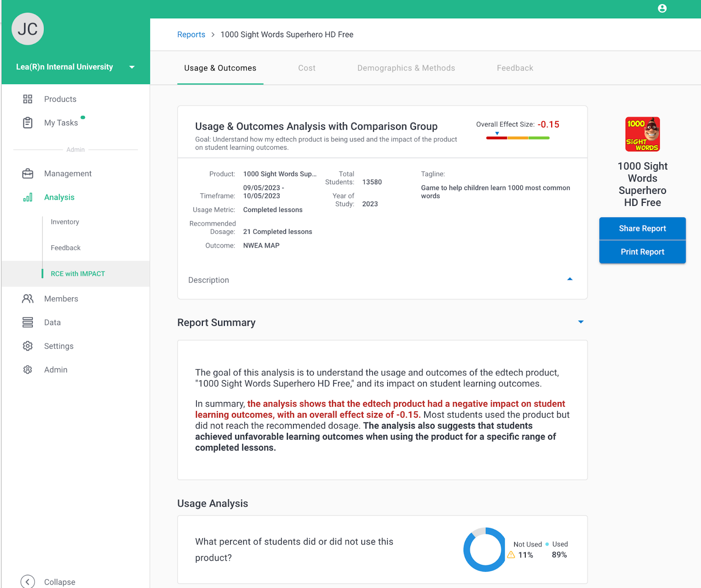Click the truncated product name '1000 Sight Words Sup...'
Viewport: 701px width, 588px height.
(280, 174)
